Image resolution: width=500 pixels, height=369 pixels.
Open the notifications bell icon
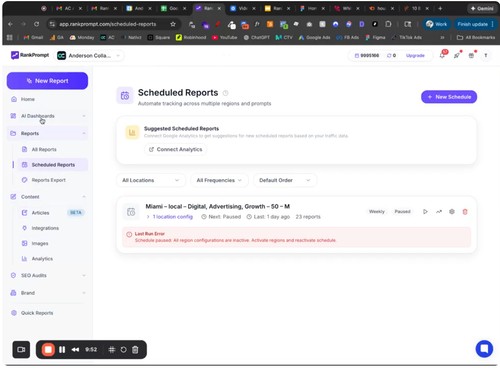442,55
